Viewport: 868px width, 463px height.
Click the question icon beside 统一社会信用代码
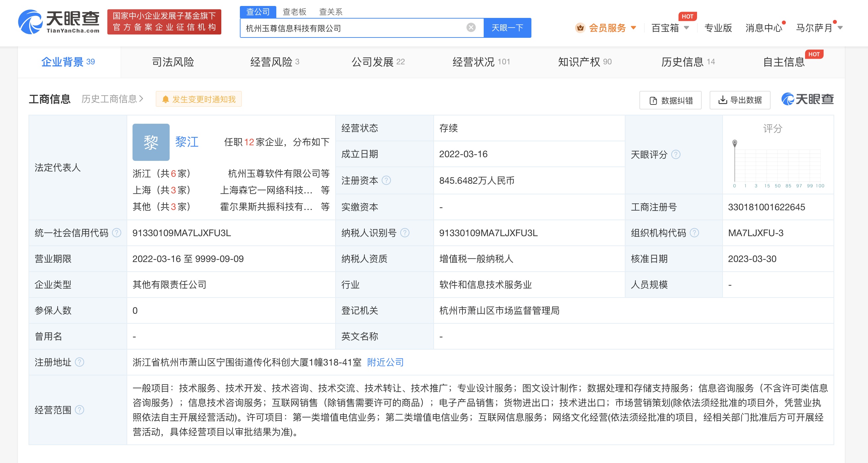point(117,233)
